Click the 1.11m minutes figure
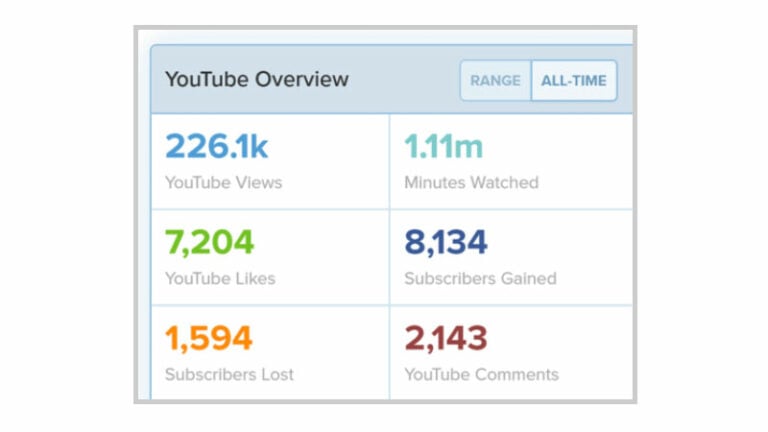768x432 pixels. (x=444, y=146)
